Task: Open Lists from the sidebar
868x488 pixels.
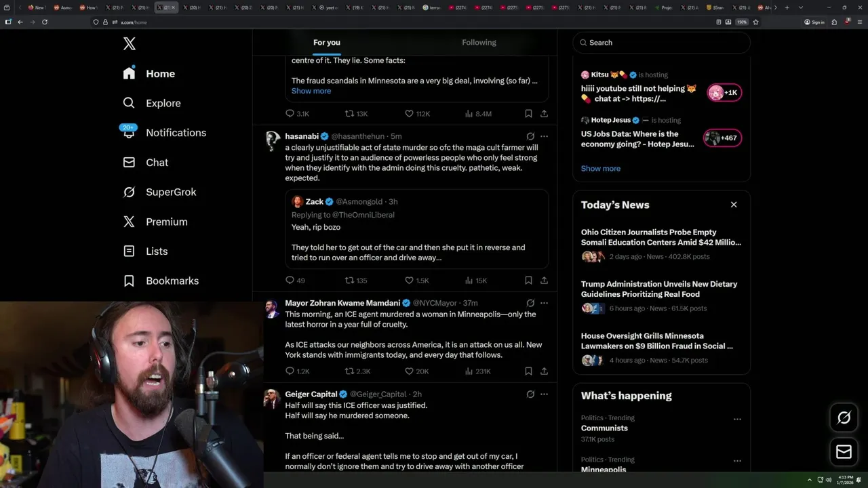Action: tap(146, 251)
